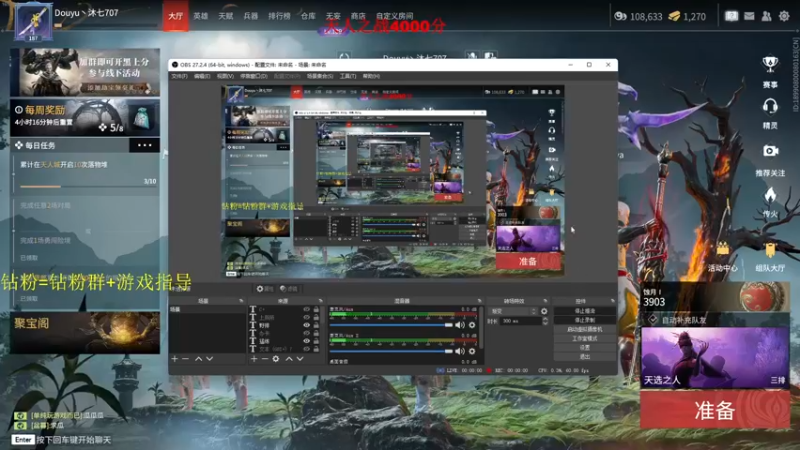Switch to the 英雄 game tab
The image size is (800, 450).
[201, 16]
